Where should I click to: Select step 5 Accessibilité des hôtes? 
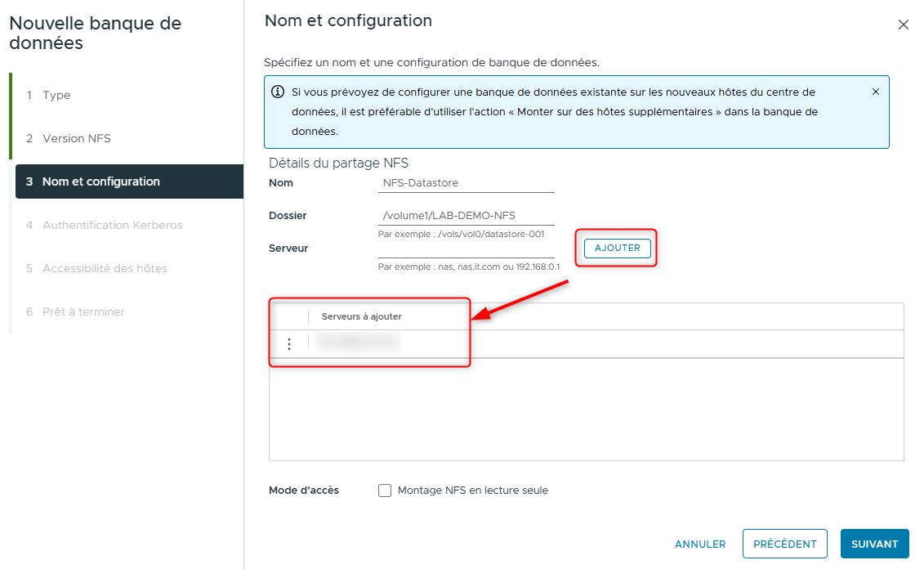coord(105,268)
